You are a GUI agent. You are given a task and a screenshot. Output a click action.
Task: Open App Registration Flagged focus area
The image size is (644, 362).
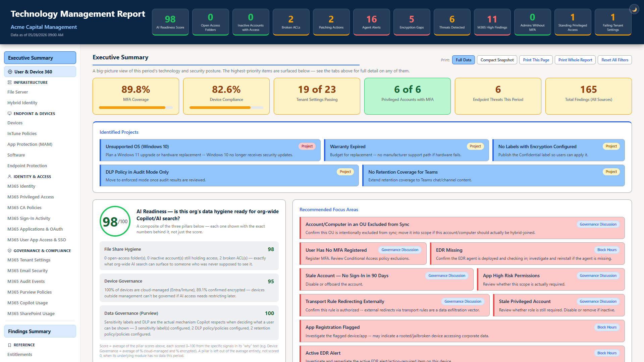click(x=462, y=331)
